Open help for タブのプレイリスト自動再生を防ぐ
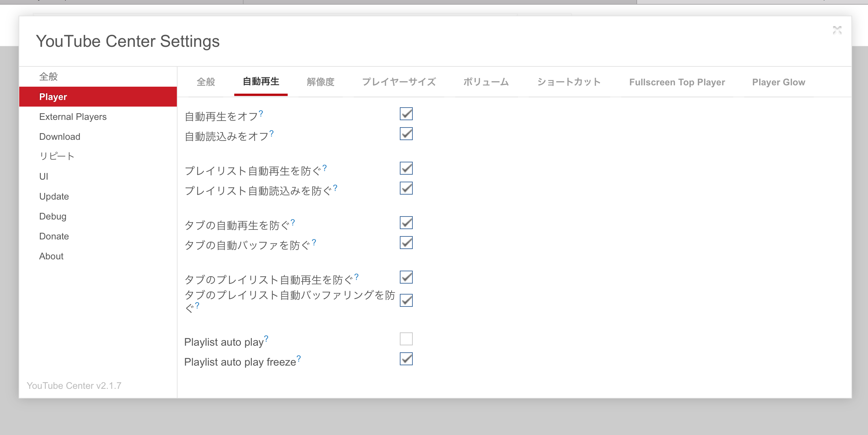Screen dimensions: 868x435 (x=356, y=277)
